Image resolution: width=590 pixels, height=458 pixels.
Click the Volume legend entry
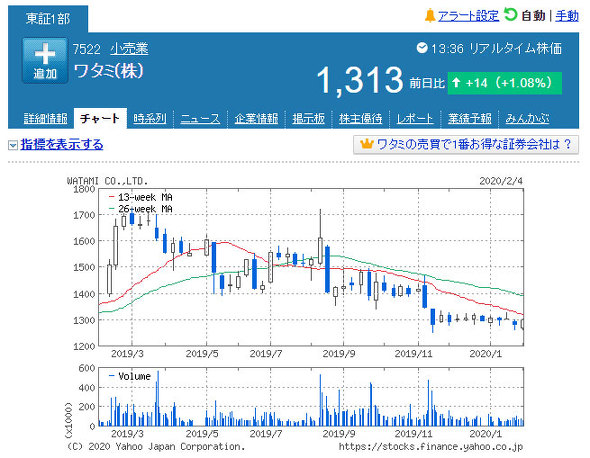pos(130,376)
